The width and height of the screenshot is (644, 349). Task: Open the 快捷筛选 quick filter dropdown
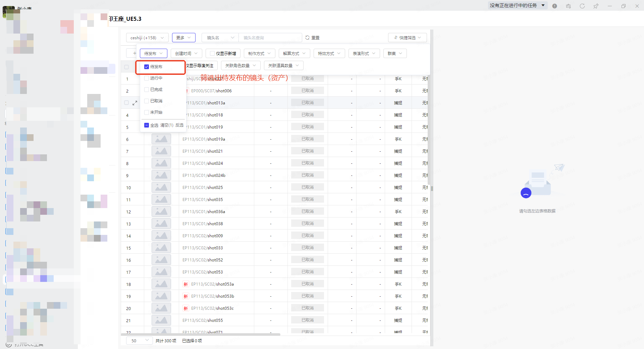(x=407, y=38)
